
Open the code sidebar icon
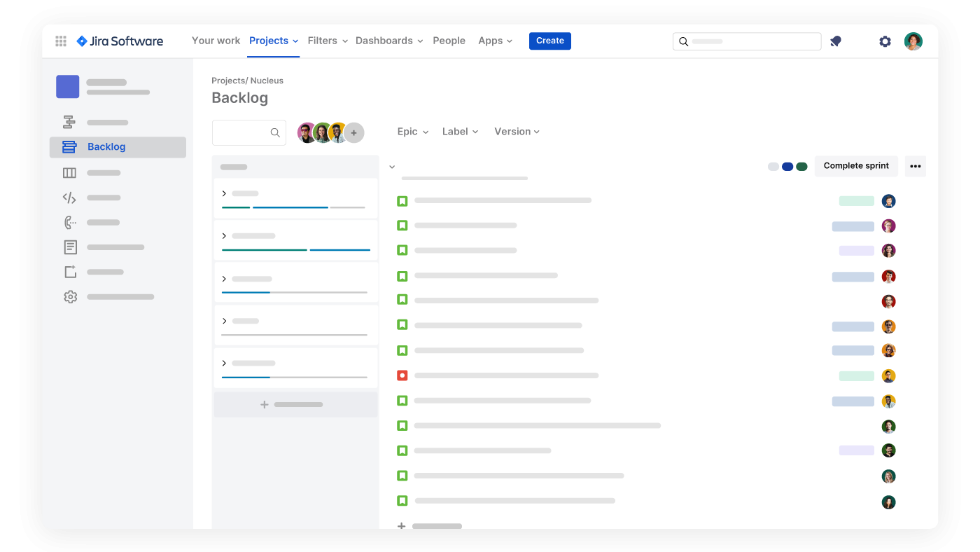click(69, 197)
